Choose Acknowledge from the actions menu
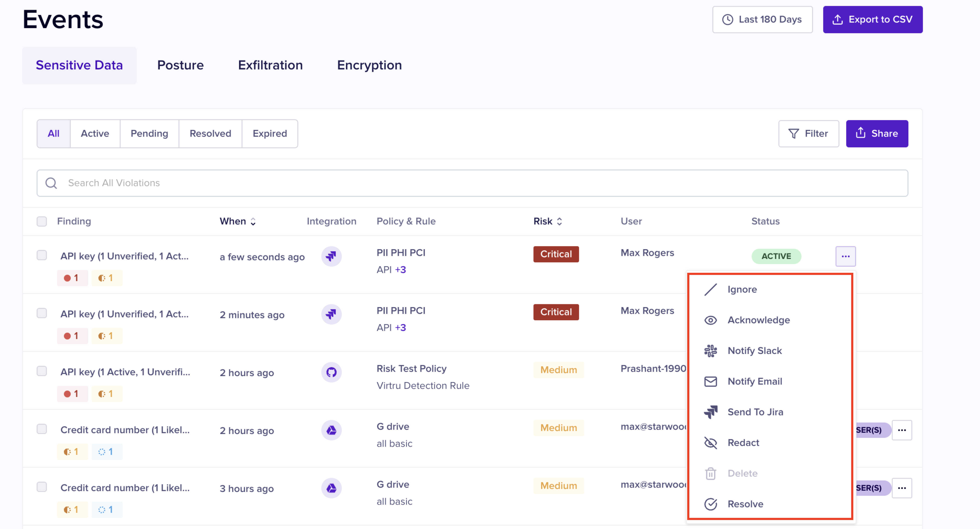 [x=758, y=320]
